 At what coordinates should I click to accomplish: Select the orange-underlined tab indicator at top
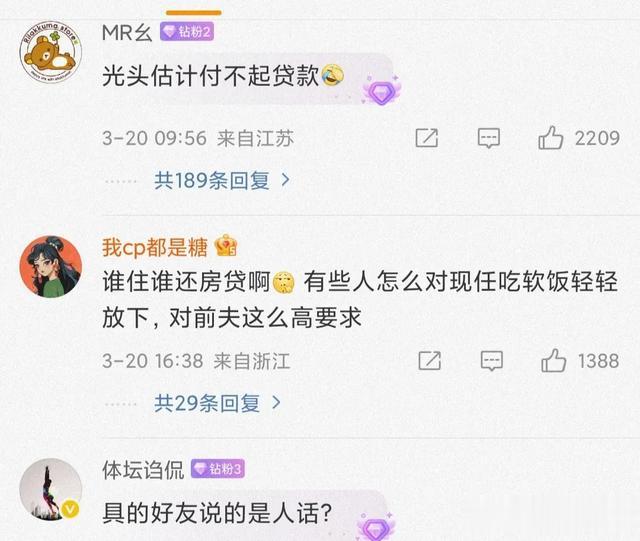[194, 13]
